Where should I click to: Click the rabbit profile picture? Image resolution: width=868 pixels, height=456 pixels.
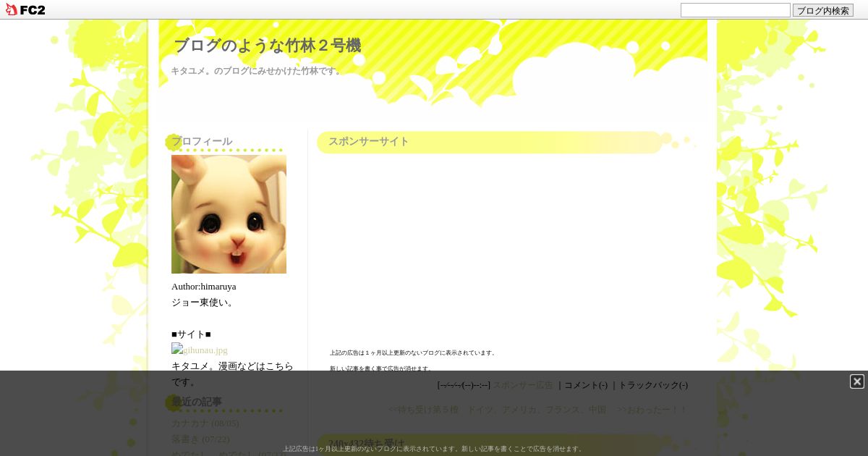[x=229, y=214]
